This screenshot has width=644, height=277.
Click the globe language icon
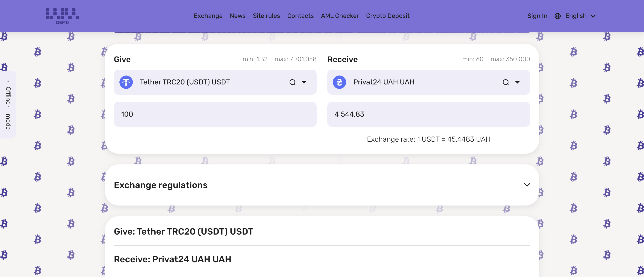(557, 16)
